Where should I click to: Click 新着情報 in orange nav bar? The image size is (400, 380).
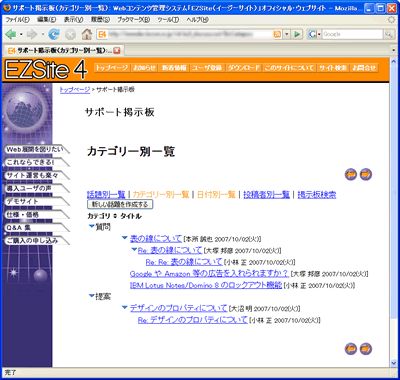coord(174,68)
